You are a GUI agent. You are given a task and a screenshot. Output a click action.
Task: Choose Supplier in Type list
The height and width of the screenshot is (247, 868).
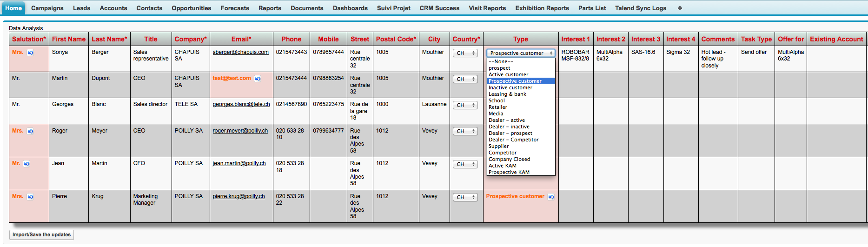[x=521, y=146]
